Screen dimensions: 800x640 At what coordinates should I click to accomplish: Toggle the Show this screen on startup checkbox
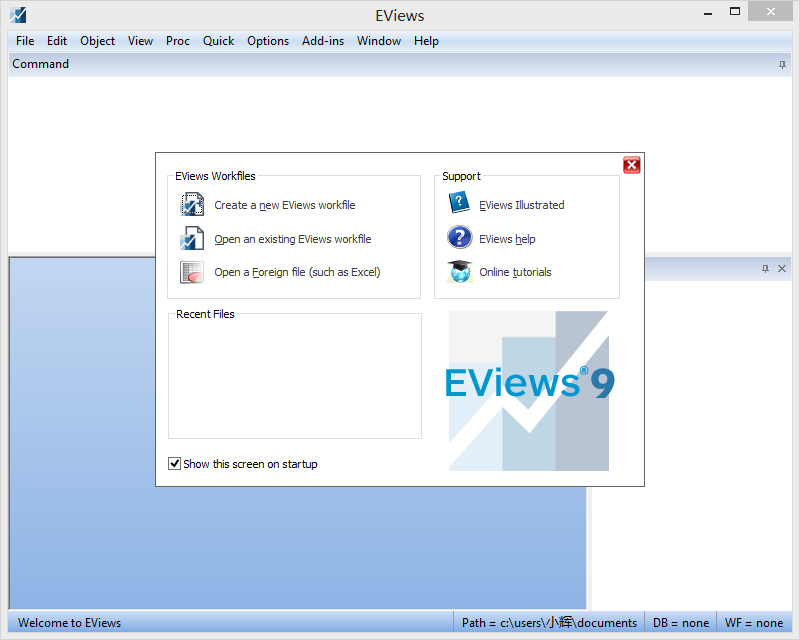174,463
